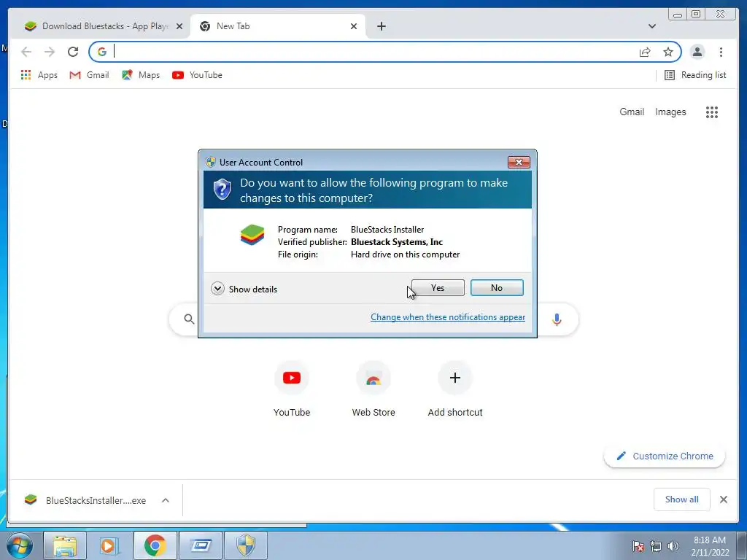This screenshot has height=560, width=747.
Task: Click the volume speaker tray icon
Action: point(673,546)
